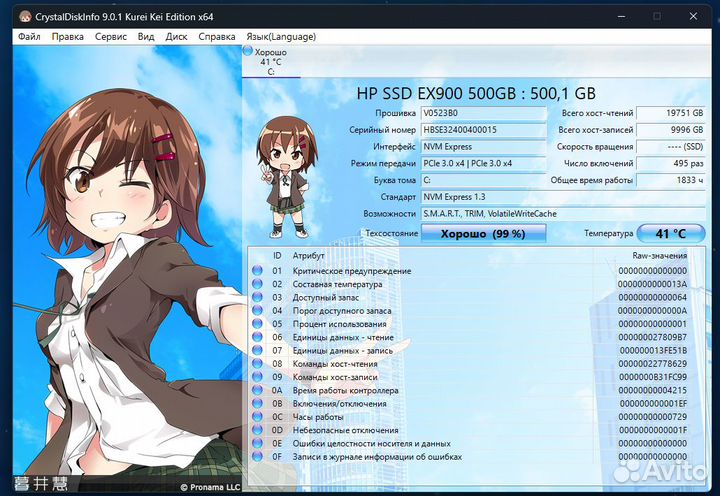Select the row Критическое предупреждение
720x496 pixels.
click(469, 271)
